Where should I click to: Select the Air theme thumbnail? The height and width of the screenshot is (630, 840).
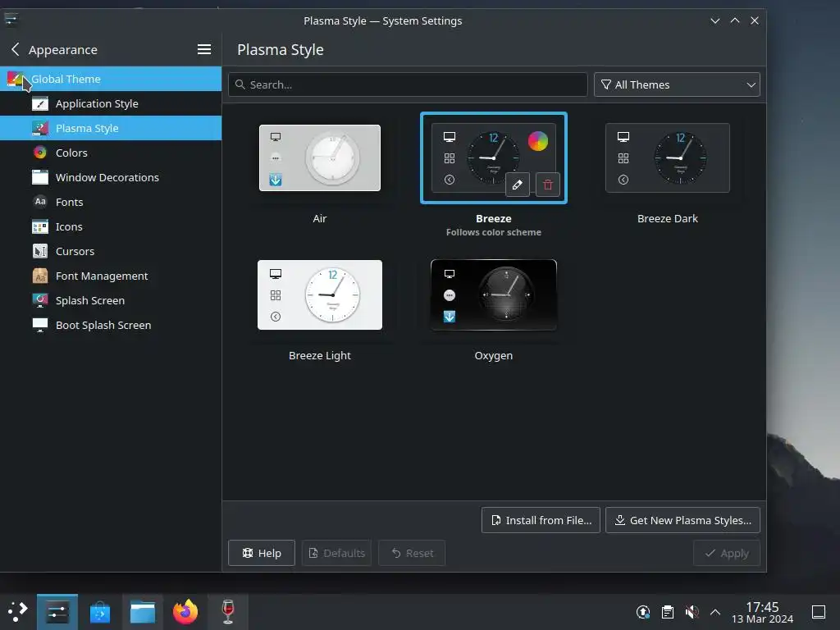[320, 158]
